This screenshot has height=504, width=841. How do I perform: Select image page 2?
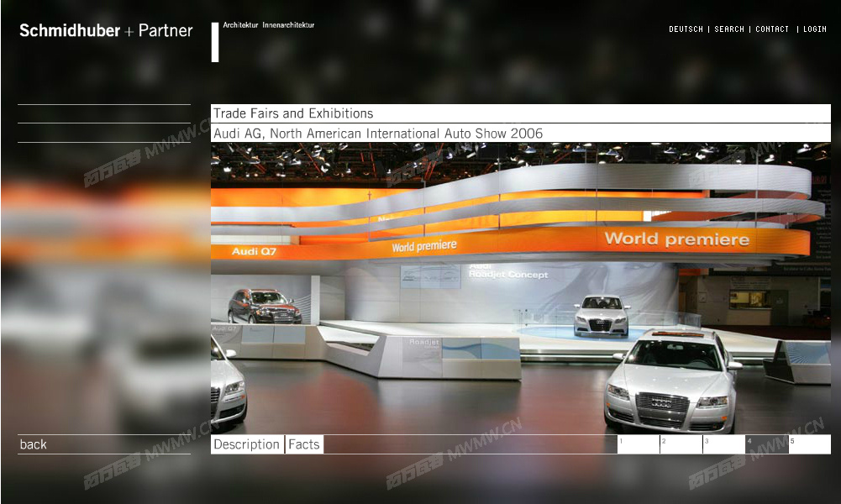coord(681,444)
